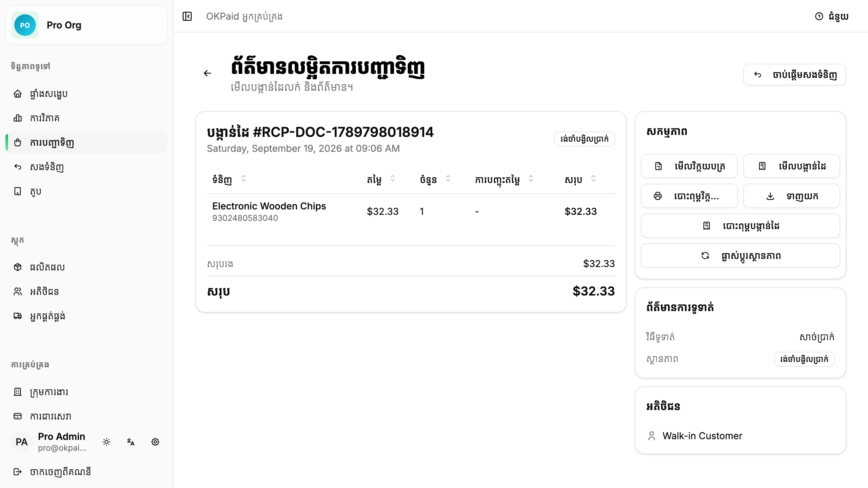The height and width of the screenshot is (488, 868).
Task: Collapse the sidebar panel icon
Action: coord(187,16)
